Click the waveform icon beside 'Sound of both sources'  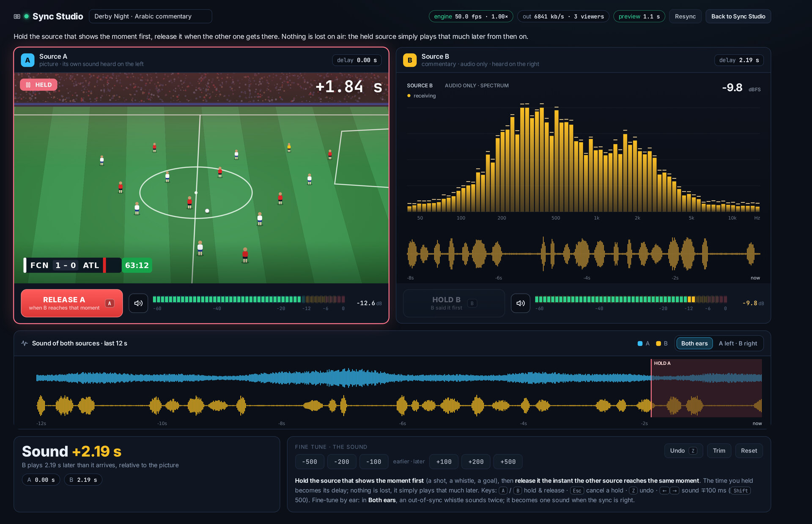pyautogui.click(x=25, y=343)
